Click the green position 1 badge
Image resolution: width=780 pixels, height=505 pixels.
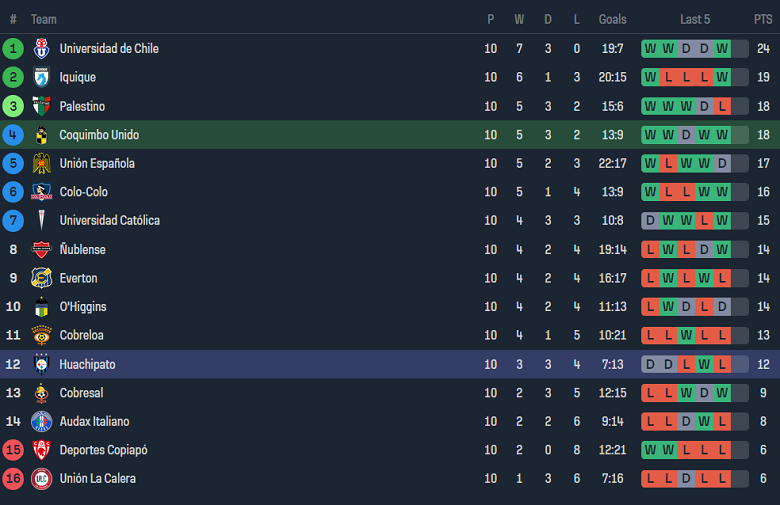pos(13,48)
